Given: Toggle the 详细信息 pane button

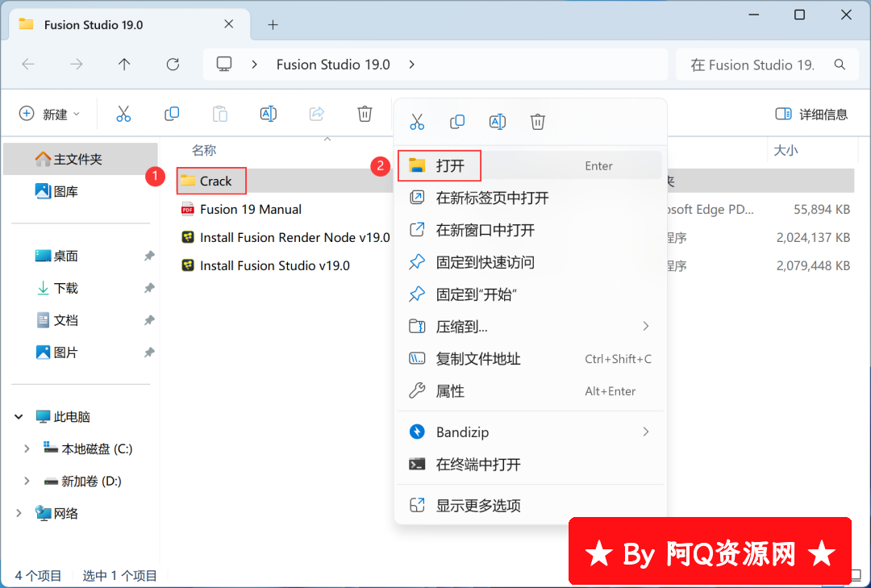Looking at the screenshot, I should point(811,115).
